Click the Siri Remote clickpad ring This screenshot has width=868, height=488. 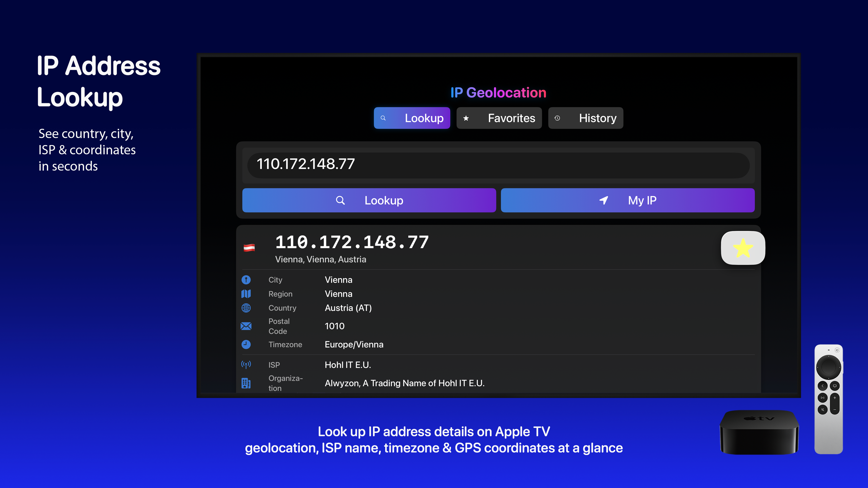[x=829, y=367]
